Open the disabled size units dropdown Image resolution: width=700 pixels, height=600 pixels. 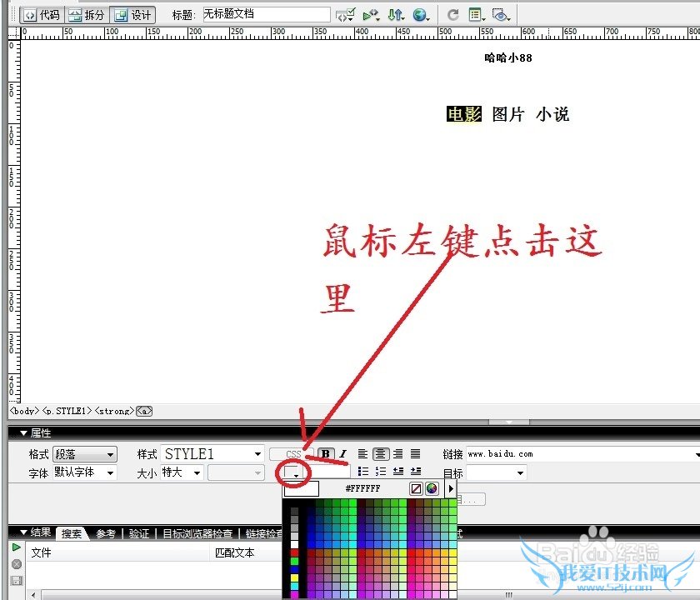click(236, 472)
